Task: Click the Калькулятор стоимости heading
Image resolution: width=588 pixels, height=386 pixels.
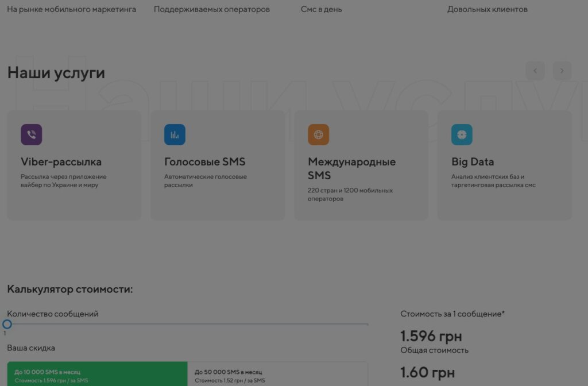Action: click(x=69, y=289)
